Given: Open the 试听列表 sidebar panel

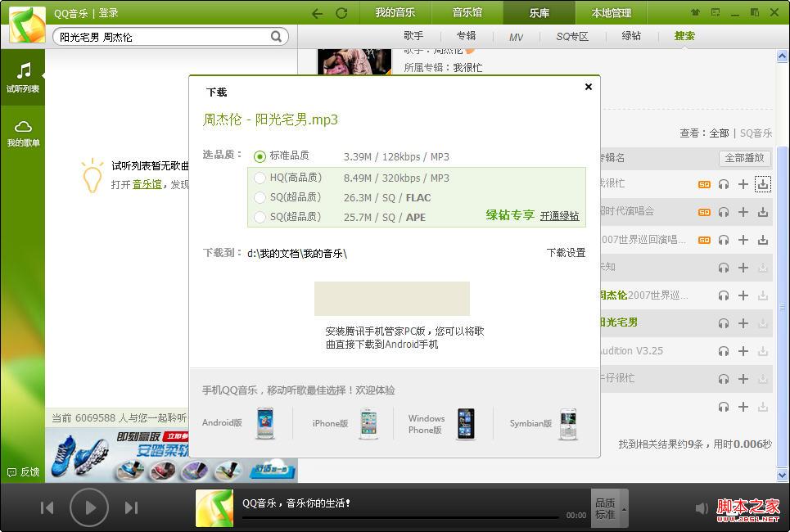Looking at the screenshot, I should [23, 77].
